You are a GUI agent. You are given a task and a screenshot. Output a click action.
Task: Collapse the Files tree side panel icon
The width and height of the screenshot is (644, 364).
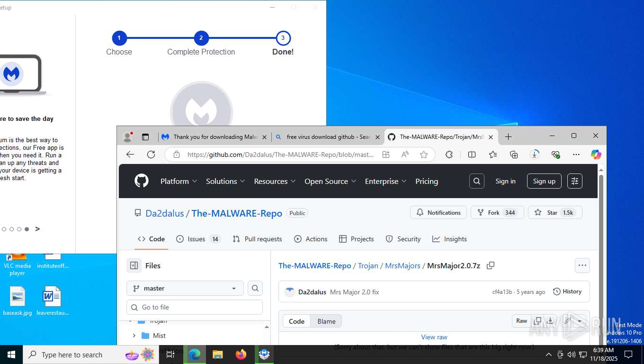pos(134,265)
